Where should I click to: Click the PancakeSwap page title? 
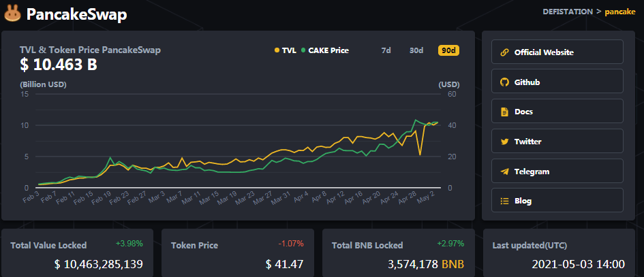tap(77, 14)
